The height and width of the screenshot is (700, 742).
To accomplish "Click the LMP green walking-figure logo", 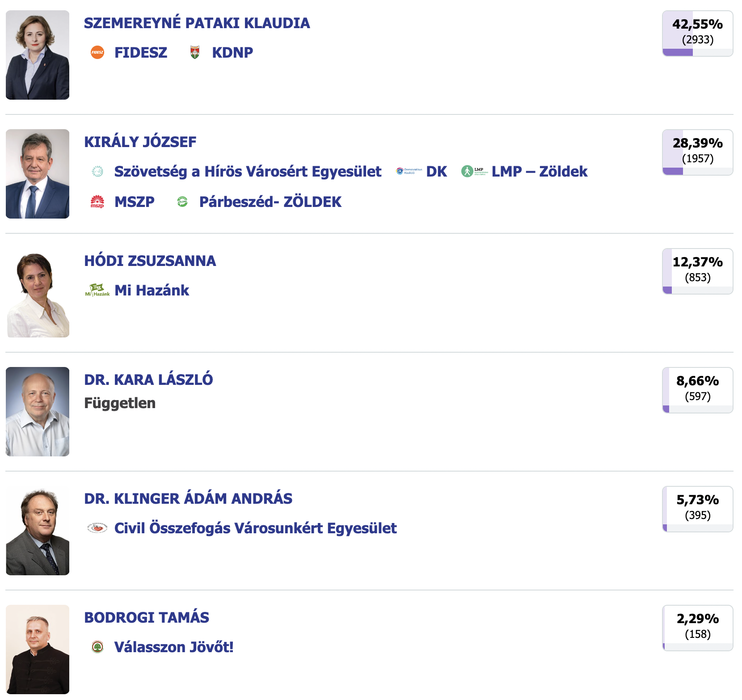I will point(474,171).
